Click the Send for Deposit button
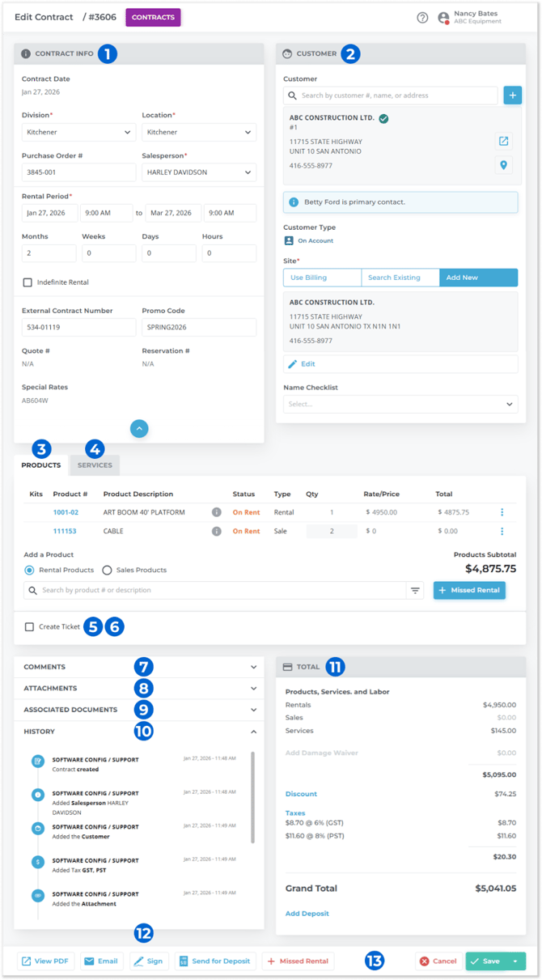The height and width of the screenshot is (980, 542). 214,961
